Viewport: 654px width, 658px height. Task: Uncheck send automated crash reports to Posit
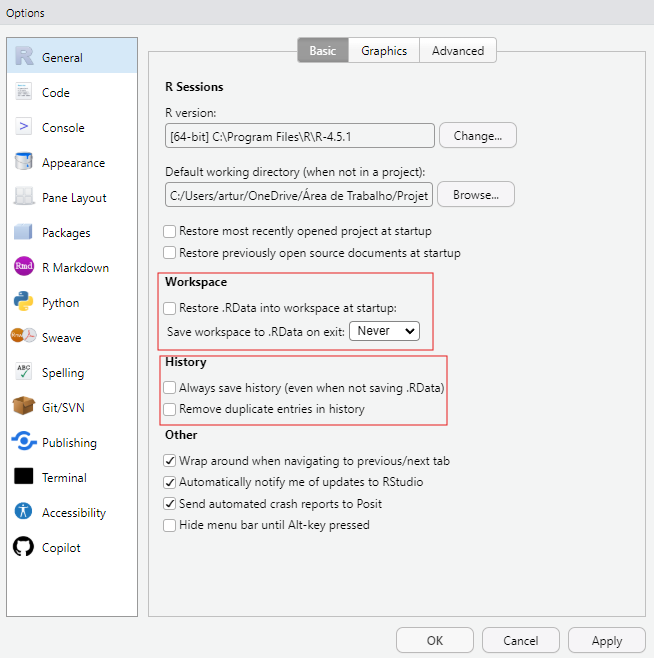coord(170,503)
